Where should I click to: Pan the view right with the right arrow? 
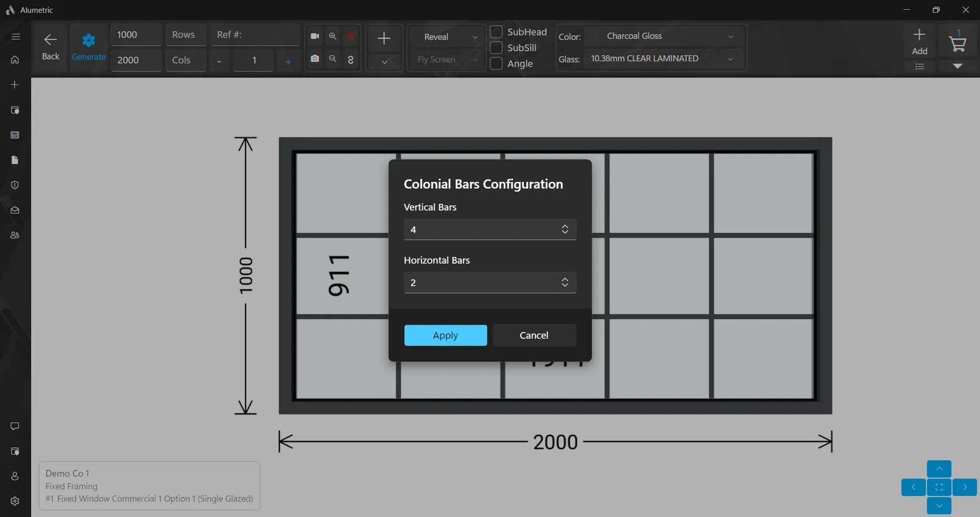click(x=965, y=487)
